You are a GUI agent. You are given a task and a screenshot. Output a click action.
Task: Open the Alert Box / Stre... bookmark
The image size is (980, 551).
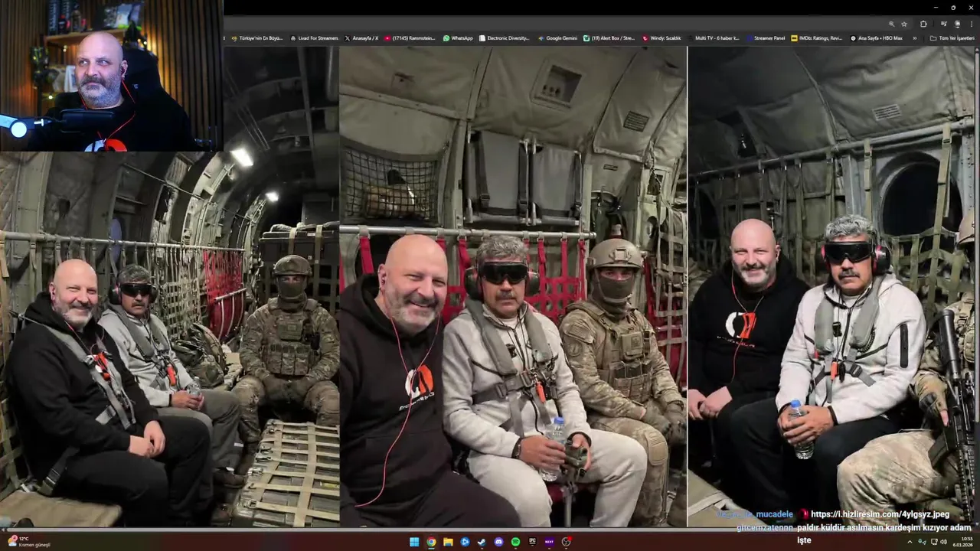[x=609, y=37]
